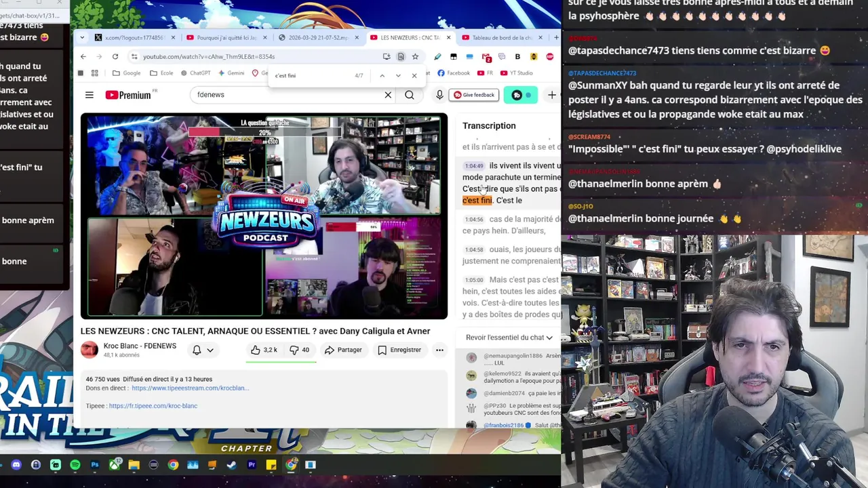Viewport: 868px width, 488px height.
Task: Click the YouTube address bar URL
Action: (209, 57)
